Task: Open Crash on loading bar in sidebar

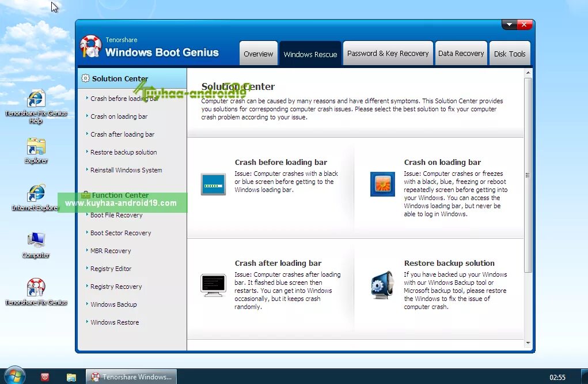Action: coord(119,116)
